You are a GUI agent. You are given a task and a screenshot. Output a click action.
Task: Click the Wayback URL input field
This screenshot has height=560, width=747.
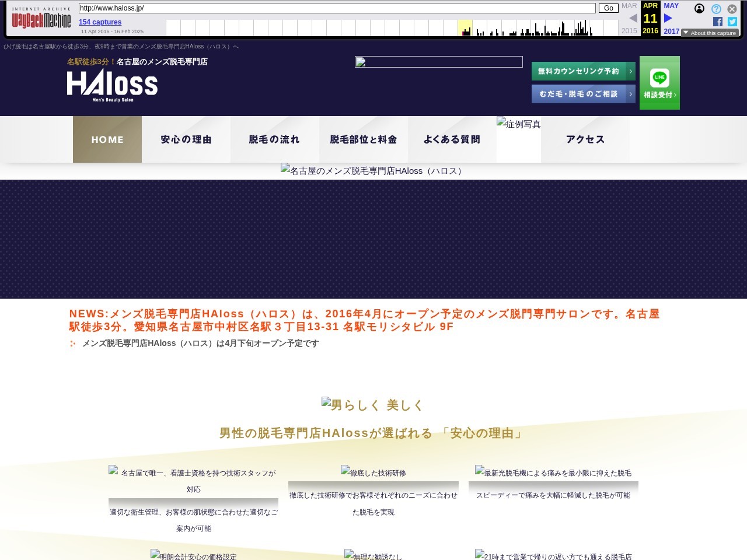[337, 8]
